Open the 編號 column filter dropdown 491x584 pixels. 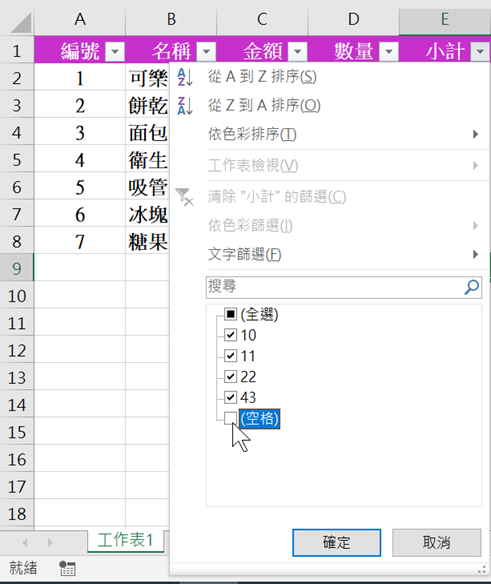(x=115, y=51)
